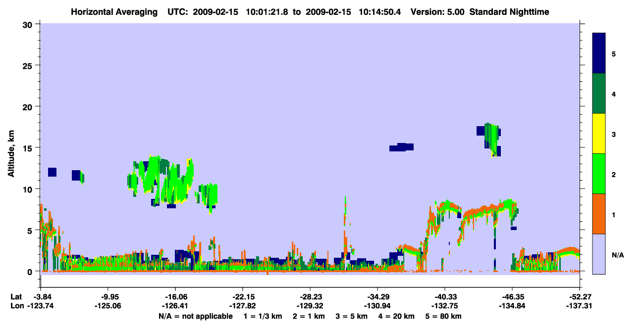644x330 pixels.
Task: Click latitude value -52.27
Action: [x=580, y=296]
